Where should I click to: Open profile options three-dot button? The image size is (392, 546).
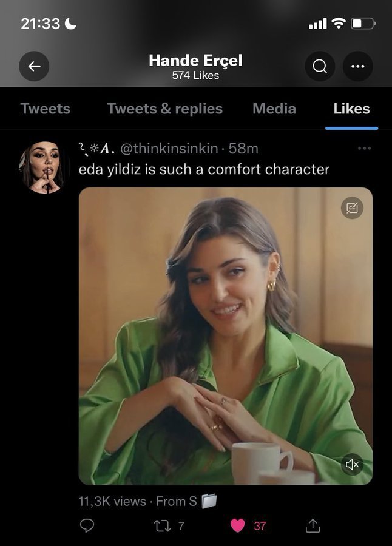357,67
